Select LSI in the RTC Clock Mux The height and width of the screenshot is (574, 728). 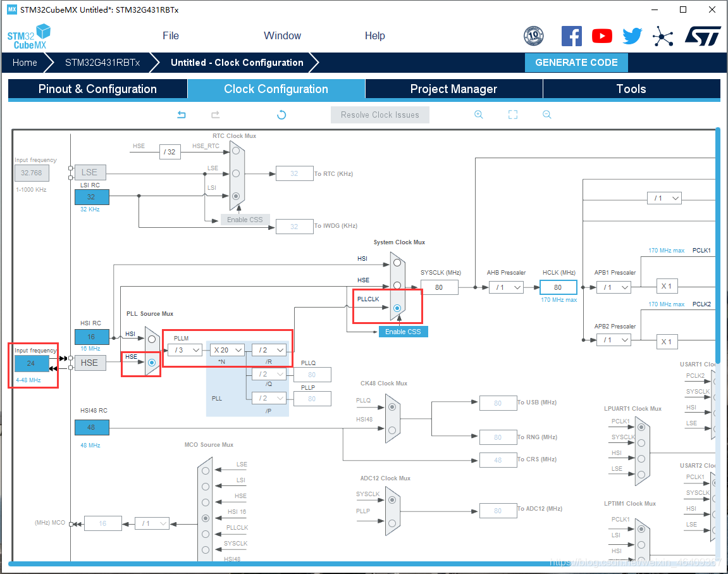click(236, 196)
